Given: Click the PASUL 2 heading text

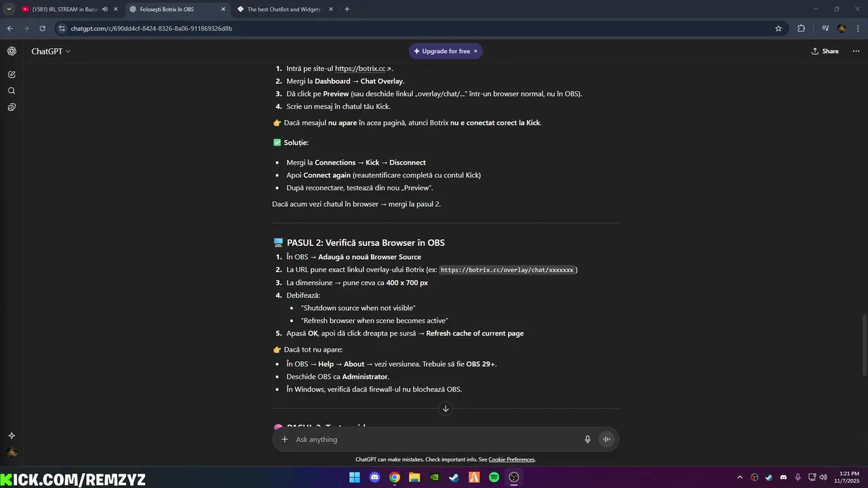Looking at the screenshot, I should click(x=366, y=243).
